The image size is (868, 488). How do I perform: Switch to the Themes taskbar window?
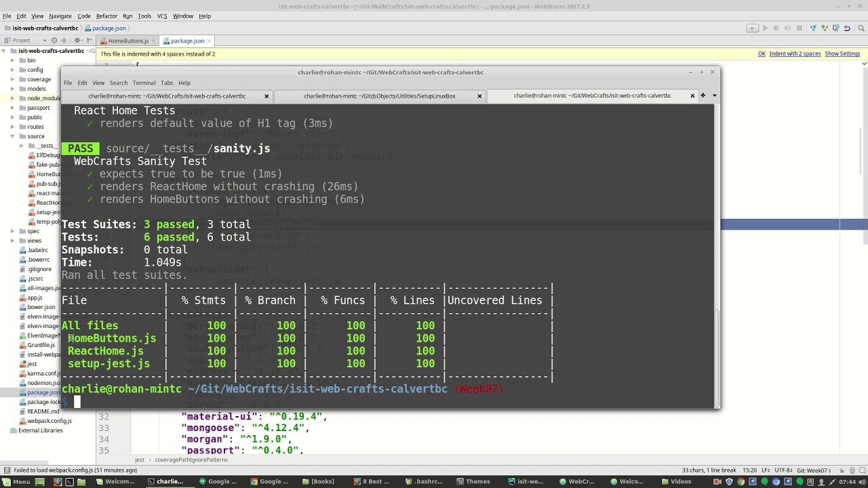coord(473,482)
